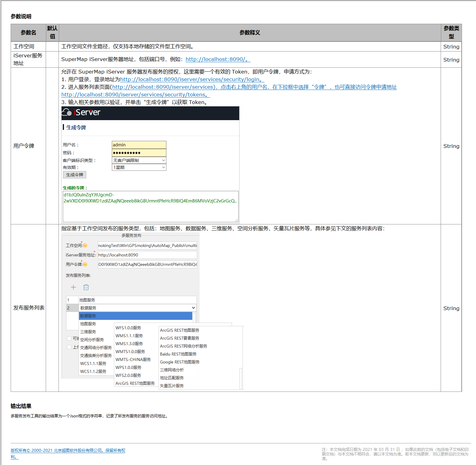Image resolution: width=476 pixels, height=465 pixels.
Task: Select the highlighted 数据服务 option in the list
Action: pyautogui.click(x=136, y=316)
